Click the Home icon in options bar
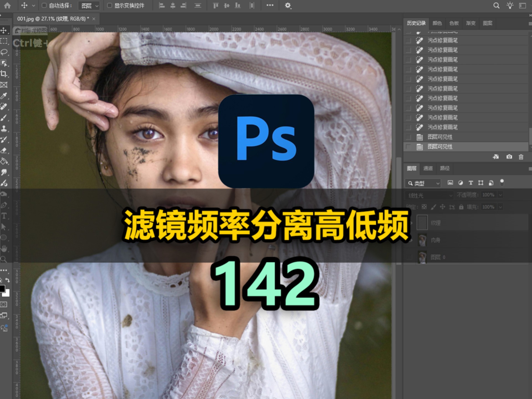This screenshot has height=399, width=532. (7, 6)
